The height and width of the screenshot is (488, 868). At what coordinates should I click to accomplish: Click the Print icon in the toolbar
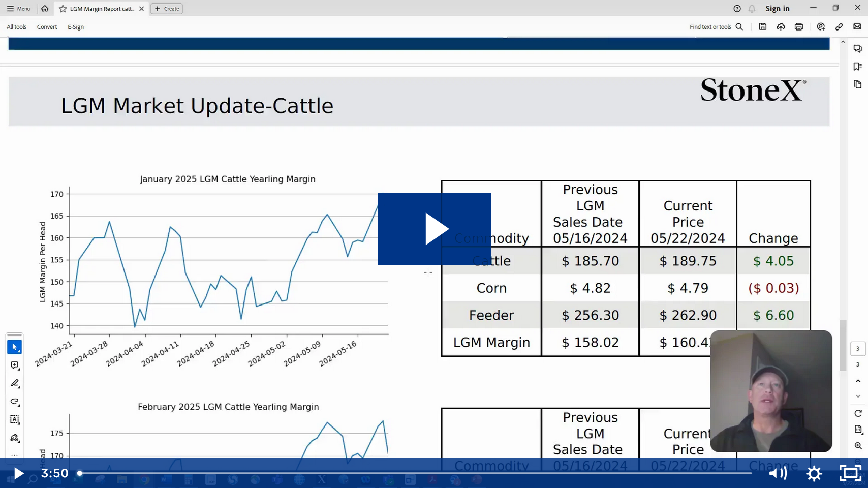pos(799,27)
